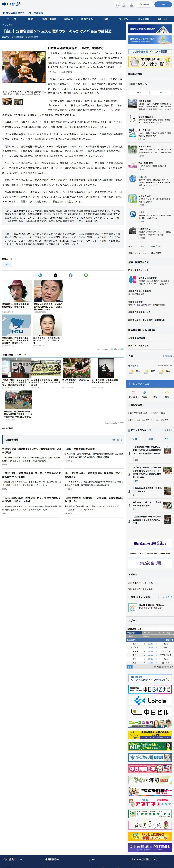The image size is (174, 868).
Task: Open 会員情報の確認と変更 link
Action: [138, 413]
